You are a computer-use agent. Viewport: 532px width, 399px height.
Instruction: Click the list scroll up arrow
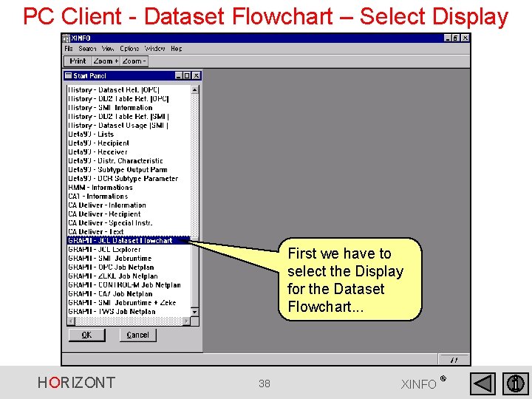coord(195,90)
